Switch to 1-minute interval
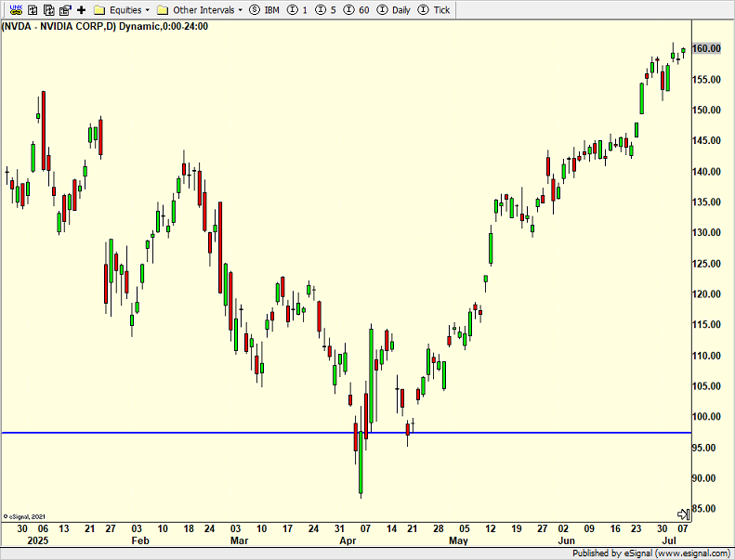 (297, 10)
